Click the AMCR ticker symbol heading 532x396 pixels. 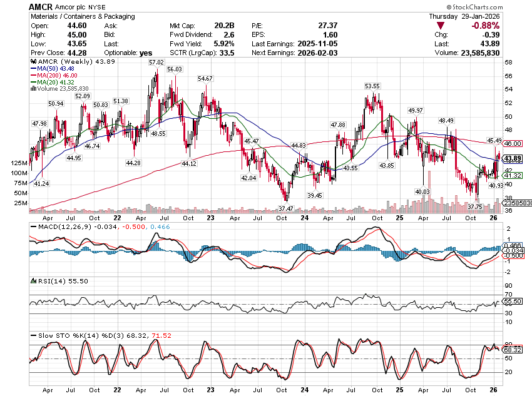[41, 6]
